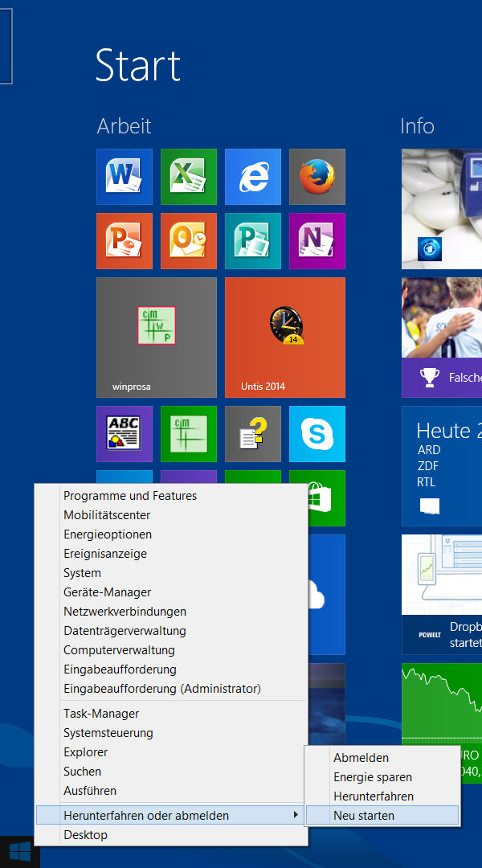Choose Herunterfahren from the submenu
Screen dimensions: 482x868
pos(374,796)
